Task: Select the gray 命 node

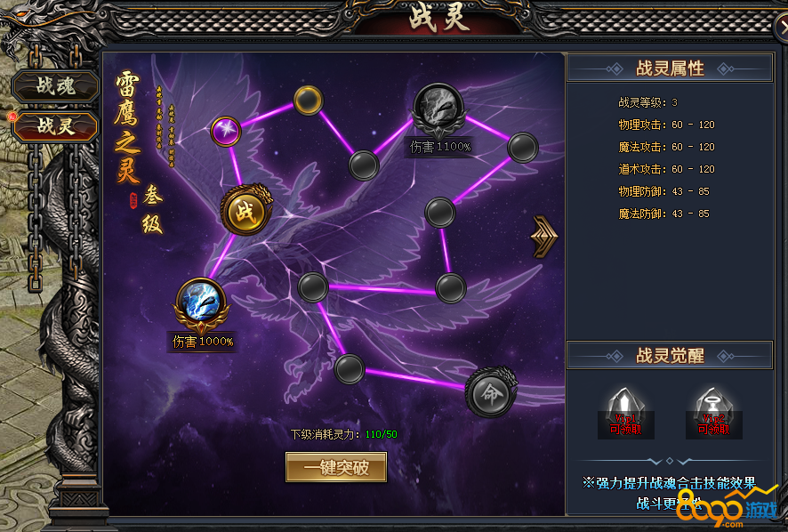Action: [490, 392]
